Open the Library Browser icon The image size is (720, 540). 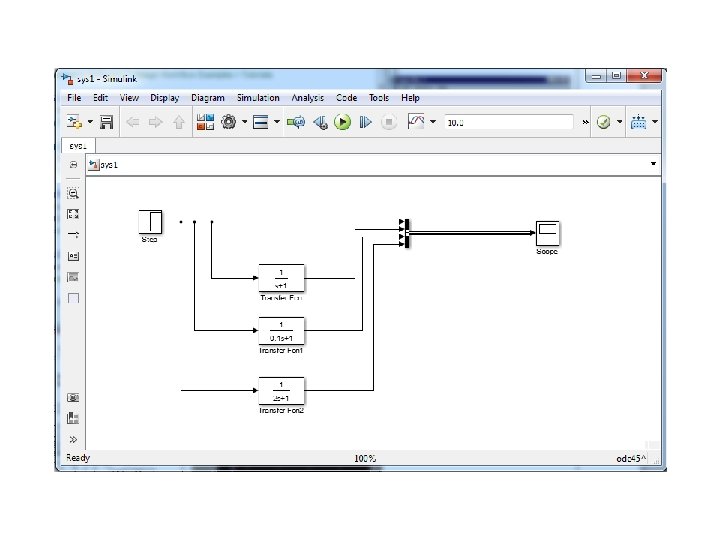coord(205,122)
